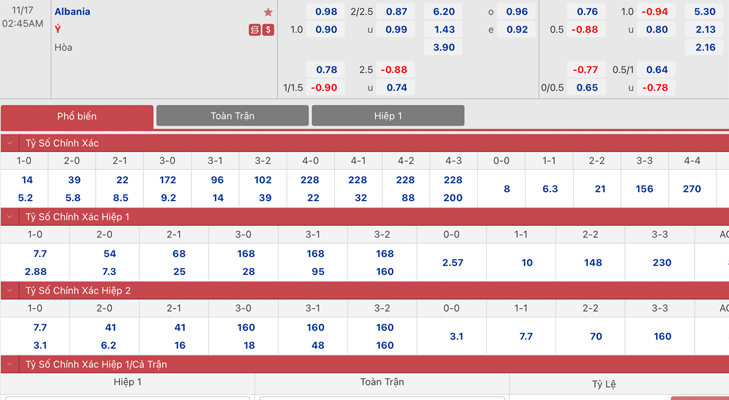Pick first-half 0.5 handicap odds -0.88
729x400 pixels.
coord(585,29)
